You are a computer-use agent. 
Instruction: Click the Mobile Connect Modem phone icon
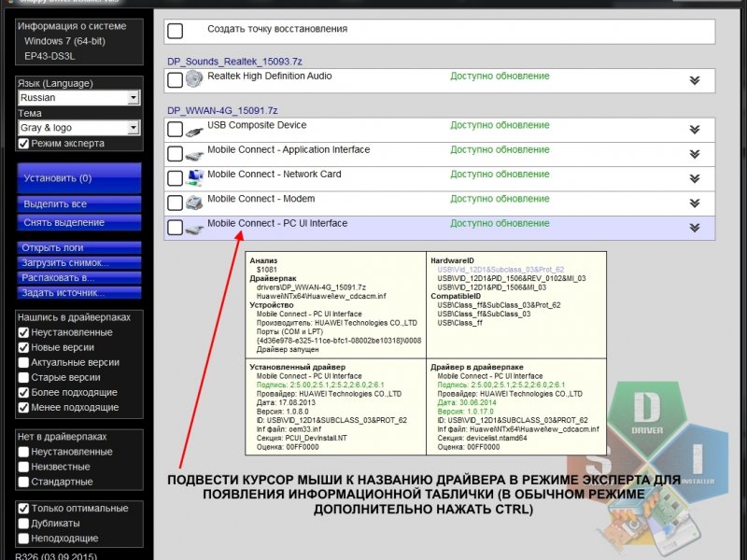194,203
